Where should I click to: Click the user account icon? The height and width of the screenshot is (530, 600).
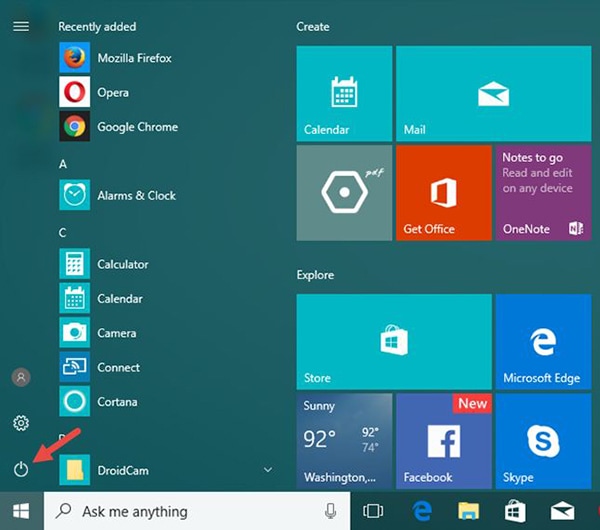tap(21, 377)
